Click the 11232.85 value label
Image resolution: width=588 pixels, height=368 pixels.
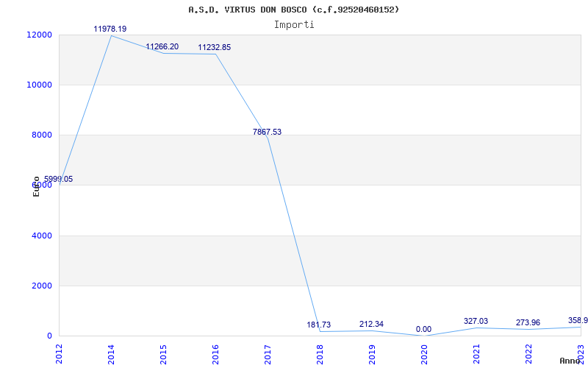214,48
